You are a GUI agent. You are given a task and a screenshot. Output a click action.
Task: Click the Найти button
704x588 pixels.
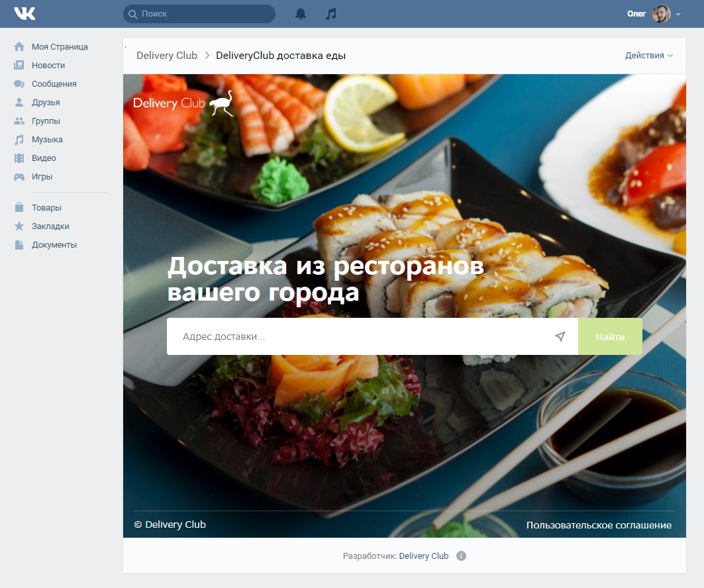pyautogui.click(x=610, y=336)
